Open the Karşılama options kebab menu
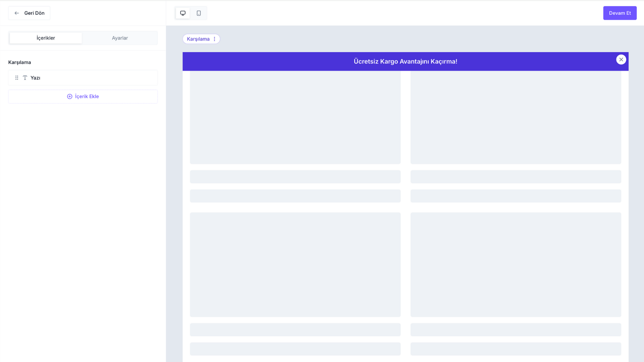Screen dimensions: 644x362 click(215, 39)
